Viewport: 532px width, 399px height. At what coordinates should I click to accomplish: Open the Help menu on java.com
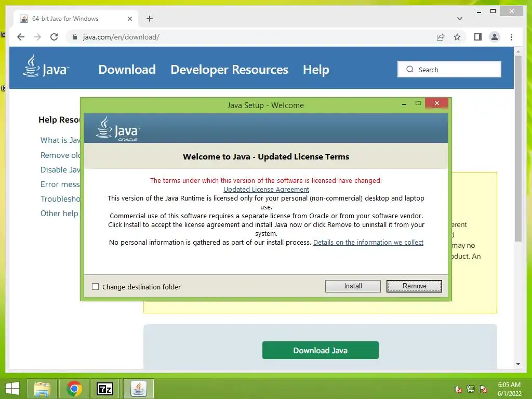(x=316, y=70)
